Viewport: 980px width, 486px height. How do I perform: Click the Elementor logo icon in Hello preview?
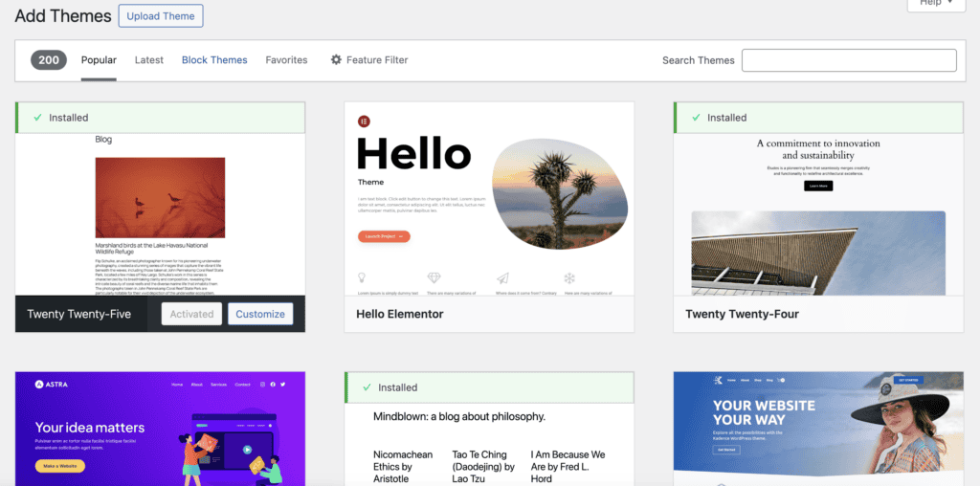point(364,121)
